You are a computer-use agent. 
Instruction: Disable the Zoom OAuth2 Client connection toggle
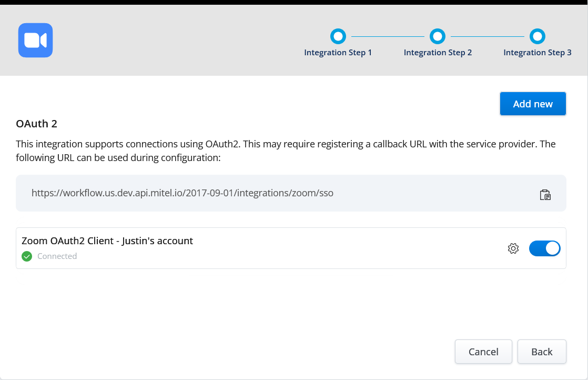coord(544,248)
